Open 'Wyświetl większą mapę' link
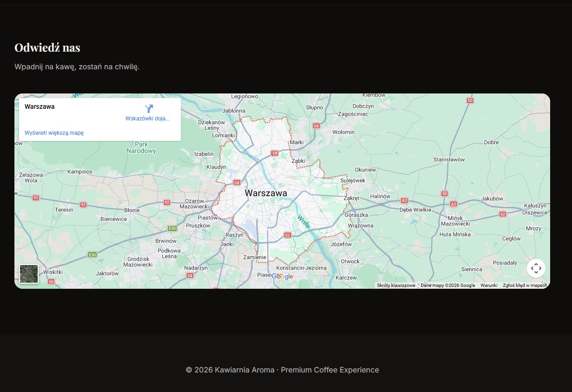The height and width of the screenshot is (392, 572). 54,133
